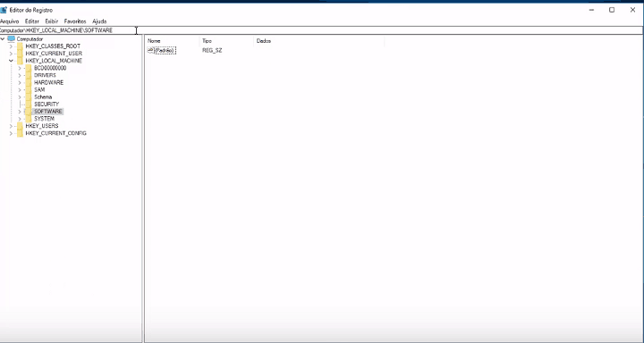Viewport: 644px width, 343px height.
Task: Expand the HARDWARE subkey
Action: coord(20,82)
